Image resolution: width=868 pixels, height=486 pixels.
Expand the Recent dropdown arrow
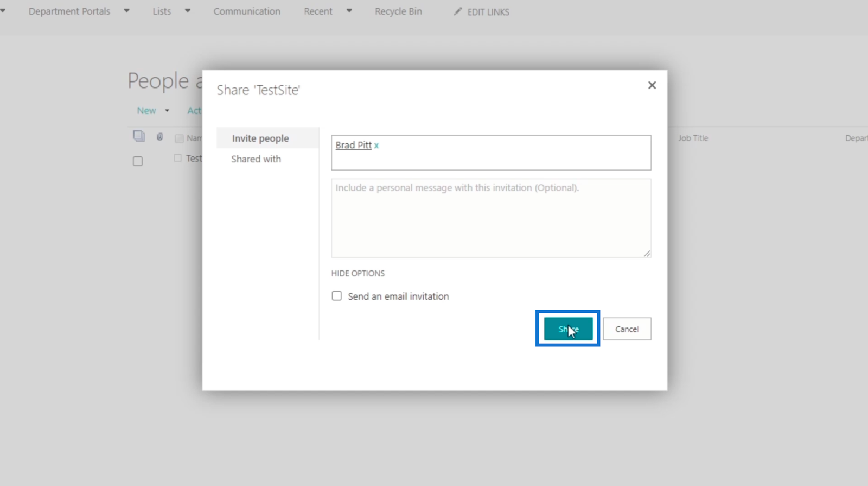tap(349, 11)
